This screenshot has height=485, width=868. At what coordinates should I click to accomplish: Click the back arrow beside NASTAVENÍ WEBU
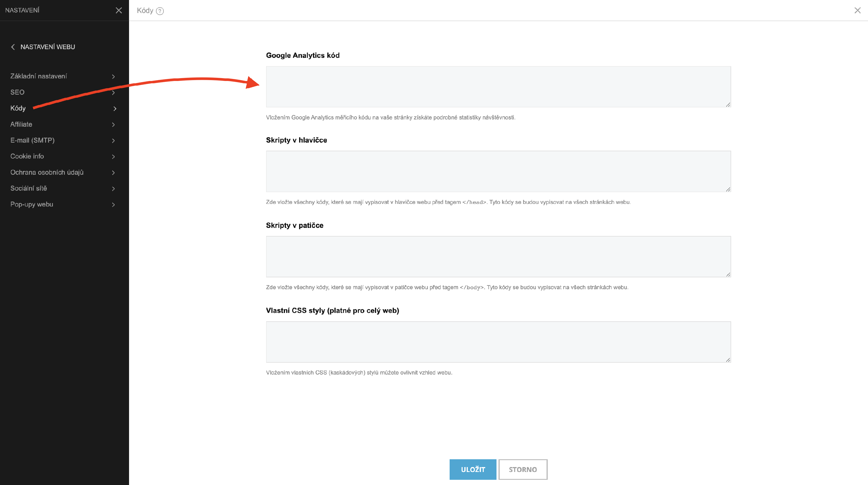click(x=13, y=47)
